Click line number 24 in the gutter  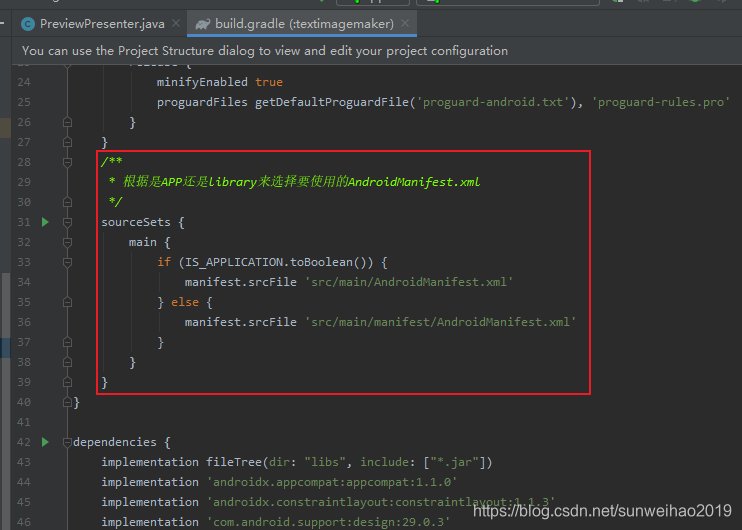24,82
